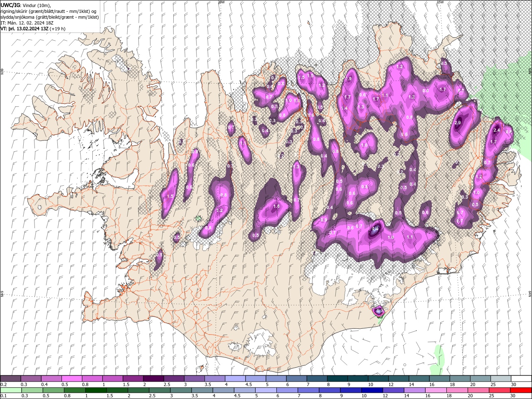Select the white 30 swatch in snow legend row
Image resolution: width=532 pixels, height=399 pixels.
[x=521, y=379]
